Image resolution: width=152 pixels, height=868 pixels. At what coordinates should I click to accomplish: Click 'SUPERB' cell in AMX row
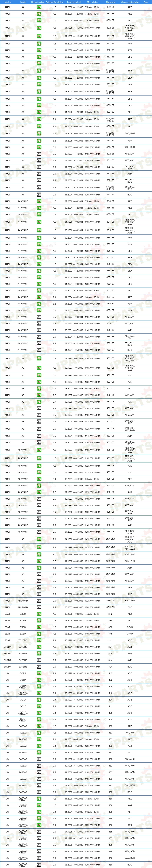23,654
